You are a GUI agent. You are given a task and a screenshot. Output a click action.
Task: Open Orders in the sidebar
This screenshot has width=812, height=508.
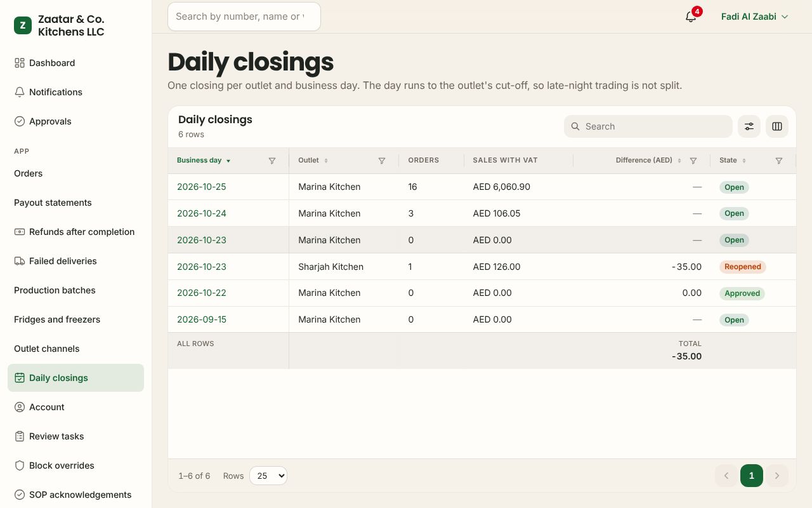point(75,173)
